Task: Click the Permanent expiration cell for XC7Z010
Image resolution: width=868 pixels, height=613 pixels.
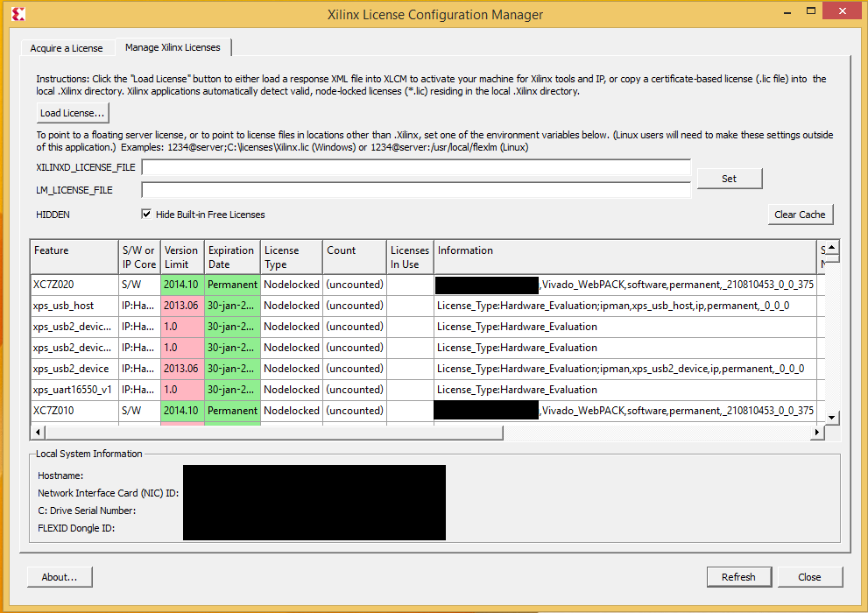Action: pyautogui.click(x=232, y=411)
